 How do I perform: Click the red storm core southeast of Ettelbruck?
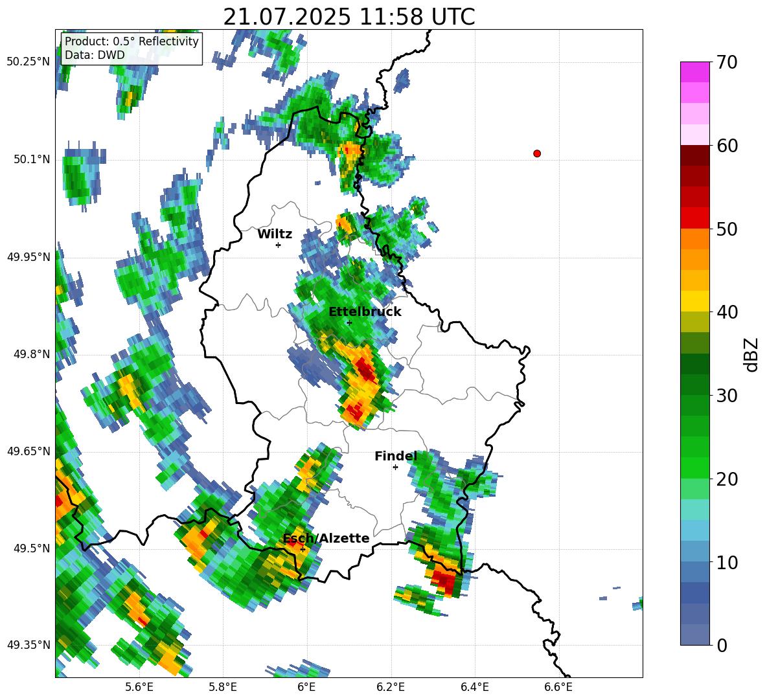click(x=366, y=369)
